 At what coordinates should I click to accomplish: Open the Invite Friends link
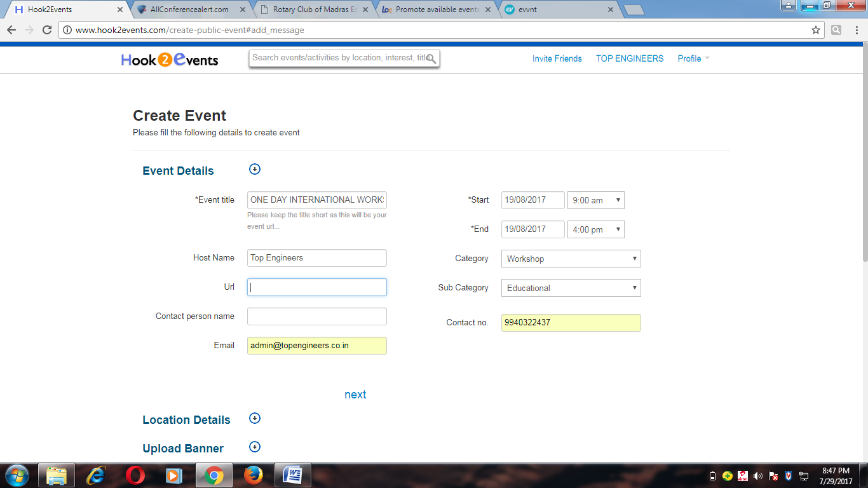pyautogui.click(x=557, y=58)
